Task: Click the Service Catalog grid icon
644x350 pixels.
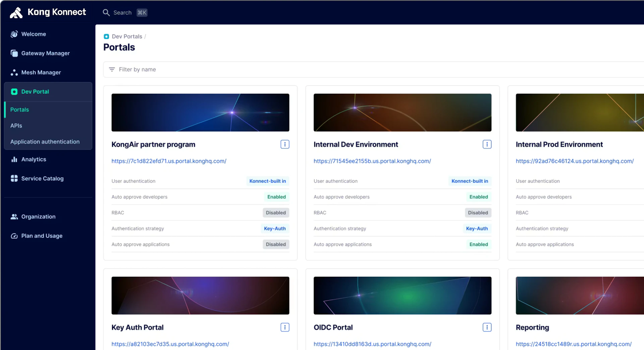Action: [x=14, y=178]
